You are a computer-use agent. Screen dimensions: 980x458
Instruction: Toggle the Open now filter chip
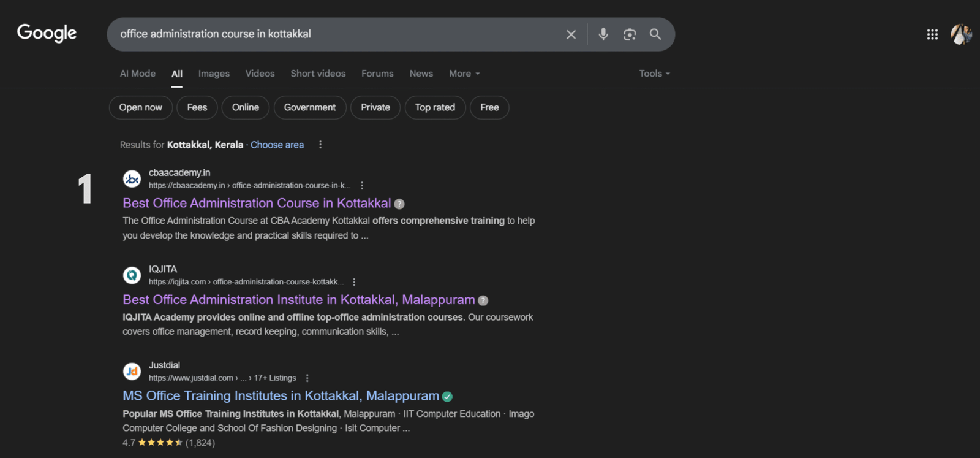tap(141, 107)
